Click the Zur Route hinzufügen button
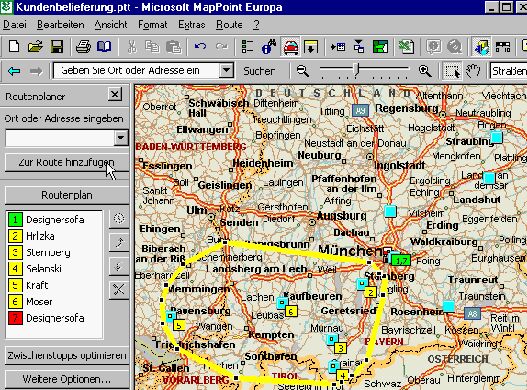Screen dimensions: 527x390 [67, 162]
